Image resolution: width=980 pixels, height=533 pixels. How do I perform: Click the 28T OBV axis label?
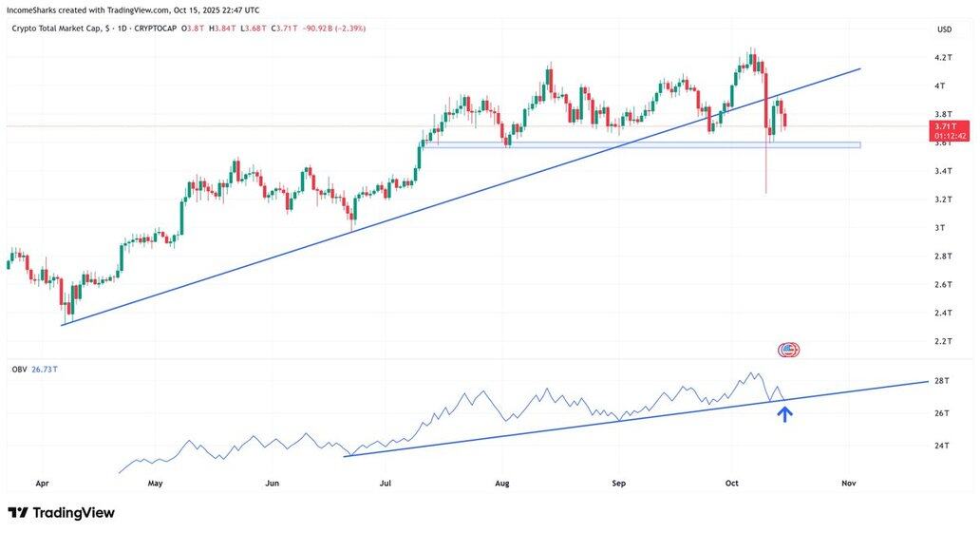(x=942, y=381)
